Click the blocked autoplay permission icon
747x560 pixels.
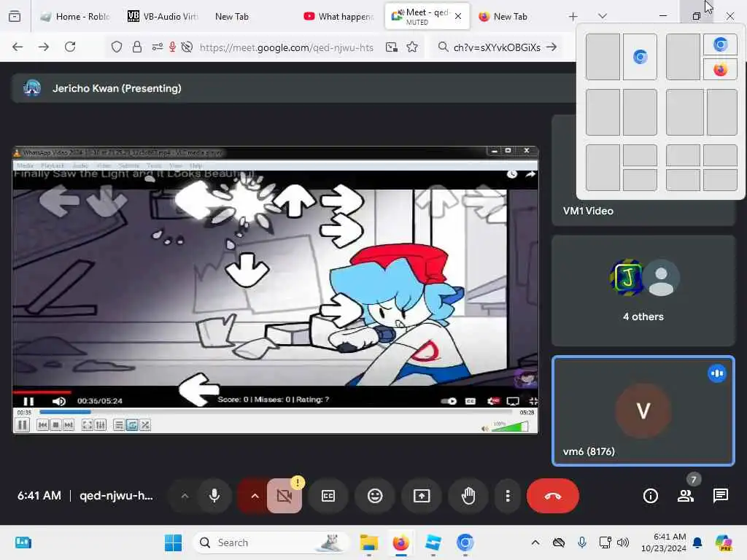(187, 47)
